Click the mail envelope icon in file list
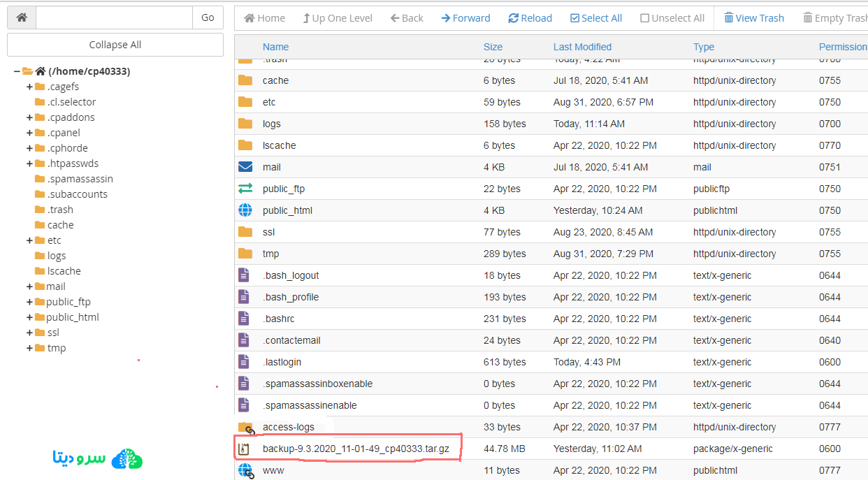 [245, 167]
